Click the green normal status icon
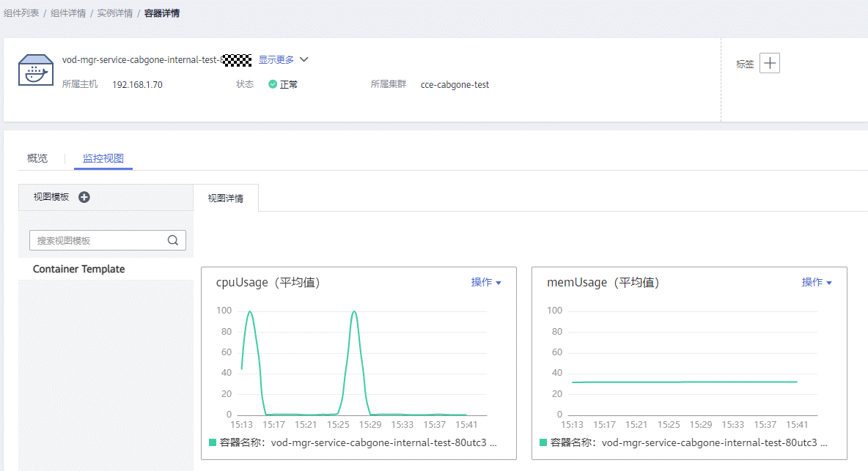The width and height of the screenshot is (868, 471). click(273, 84)
